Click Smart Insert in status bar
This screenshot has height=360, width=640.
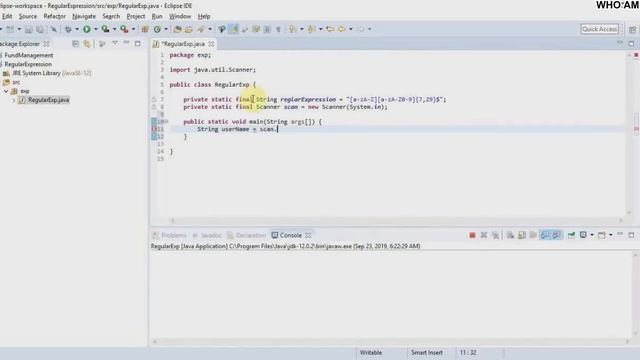pyautogui.click(x=427, y=353)
